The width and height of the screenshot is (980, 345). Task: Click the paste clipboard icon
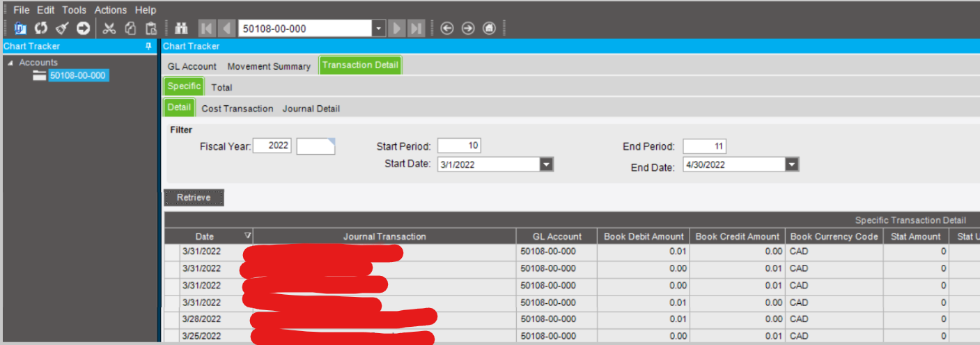pyautogui.click(x=150, y=29)
